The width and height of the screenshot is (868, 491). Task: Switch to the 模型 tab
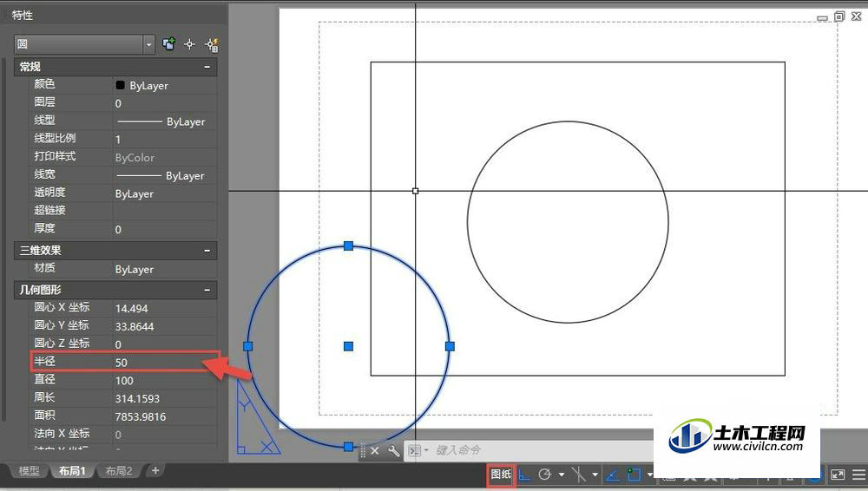coord(29,471)
